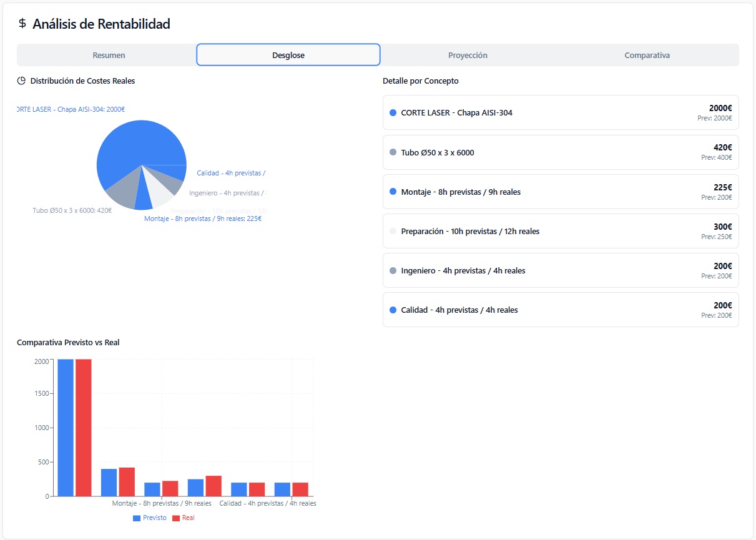Open the Preparación 10h previstas detail card
756x540 pixels.
click(x=560, y=231)
